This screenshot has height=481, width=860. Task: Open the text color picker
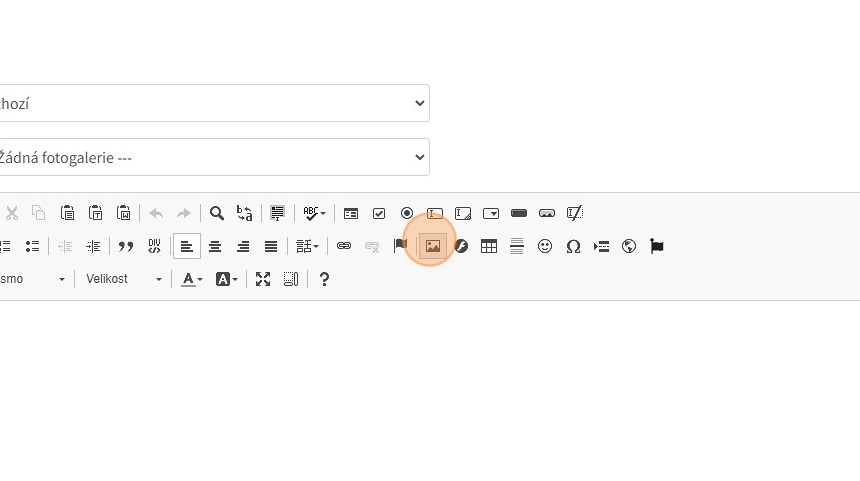[x=192, y=279]
